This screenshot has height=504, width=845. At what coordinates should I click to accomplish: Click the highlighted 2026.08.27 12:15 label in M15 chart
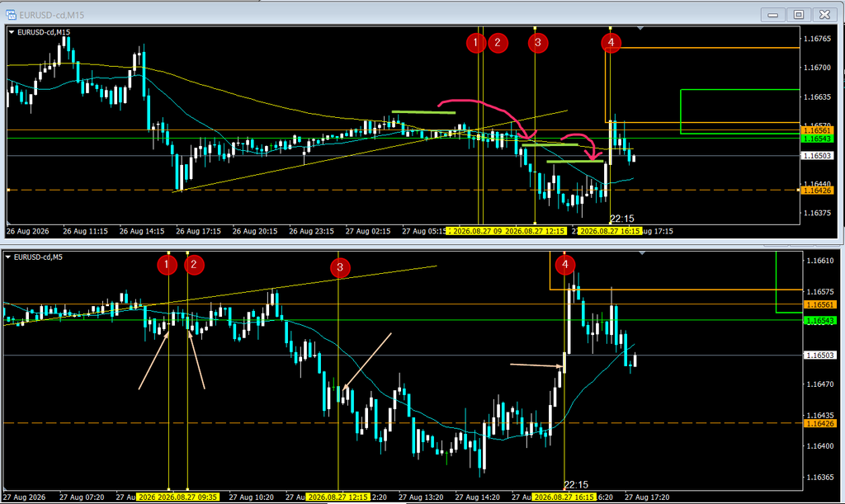pos(535,231)
